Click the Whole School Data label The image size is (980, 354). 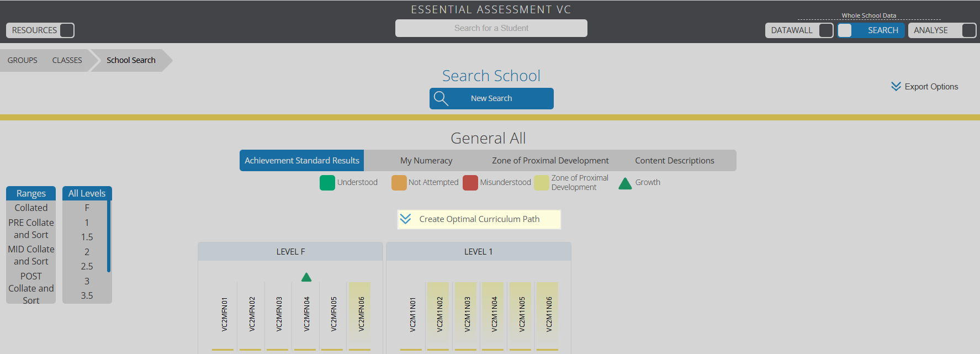[x=868, y=15]
